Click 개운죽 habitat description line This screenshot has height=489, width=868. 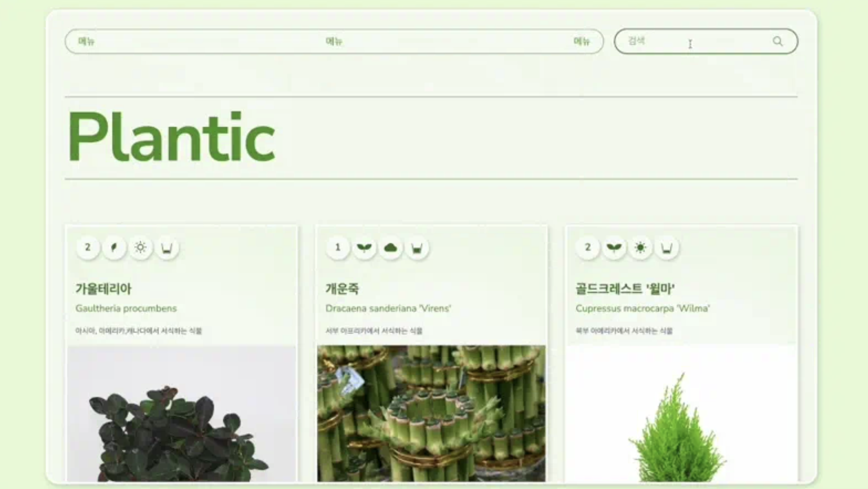click(x=374, y=331)
